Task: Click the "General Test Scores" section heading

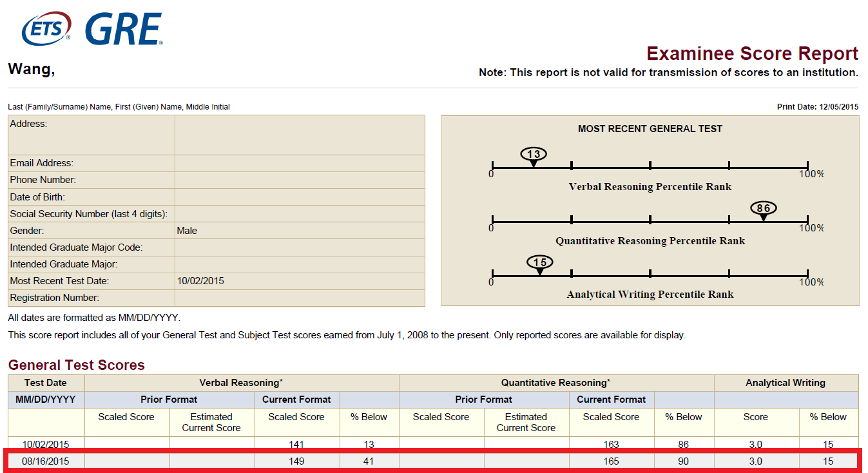Action: (76, 365)
